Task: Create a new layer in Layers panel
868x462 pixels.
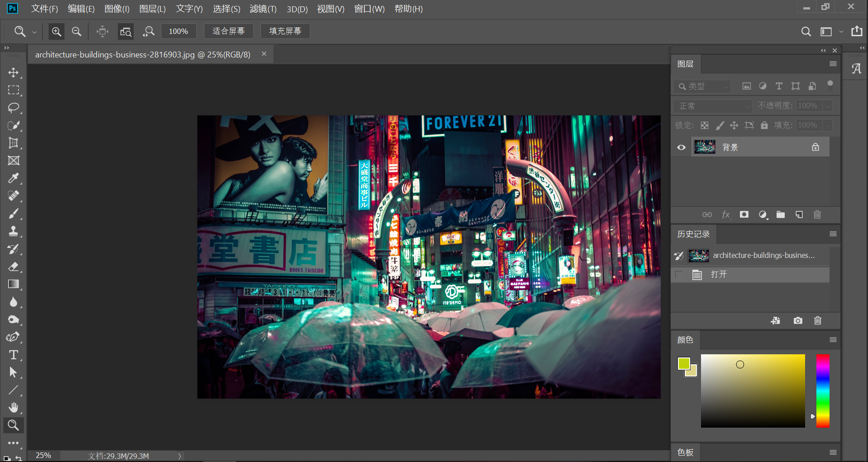Action: coord(799,214)
